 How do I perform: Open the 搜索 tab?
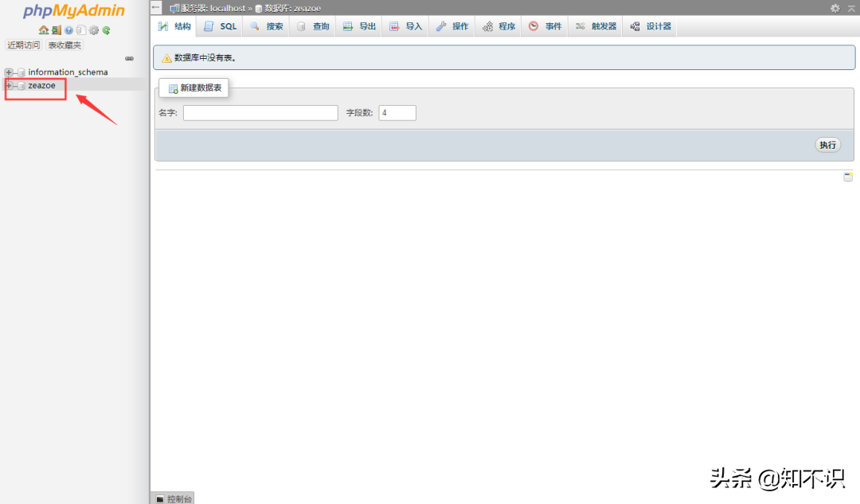pos(267,26)
